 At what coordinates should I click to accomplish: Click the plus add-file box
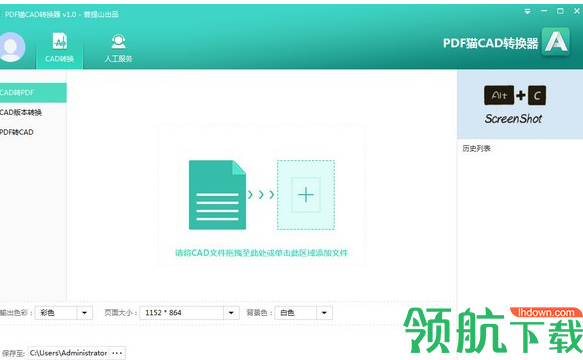pos(306,195)
